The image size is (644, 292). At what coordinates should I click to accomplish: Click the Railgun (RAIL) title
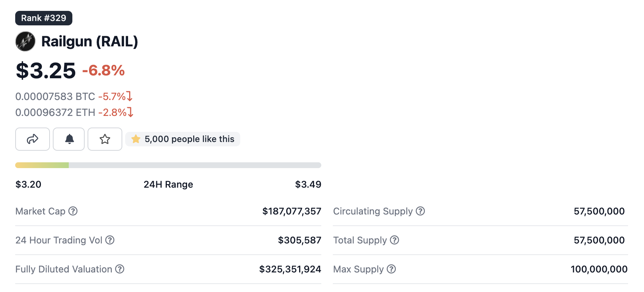coord(90,41)
